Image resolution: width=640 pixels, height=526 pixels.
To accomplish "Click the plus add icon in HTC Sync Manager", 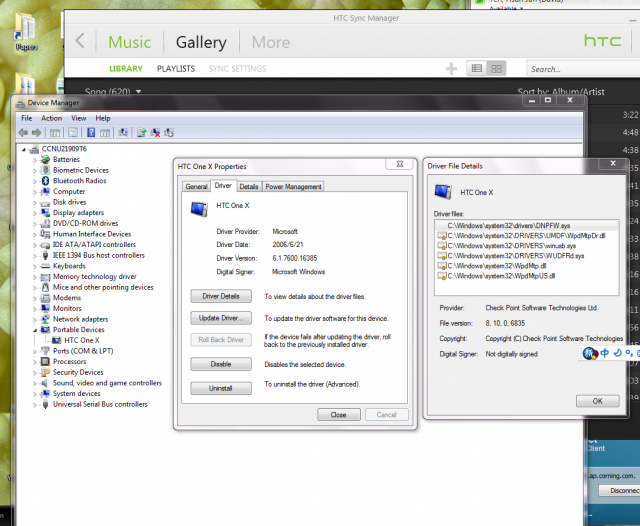I will click(451, 69).
